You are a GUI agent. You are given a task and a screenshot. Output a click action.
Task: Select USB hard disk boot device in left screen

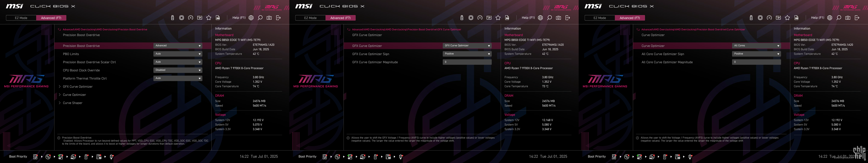point(61,157)
